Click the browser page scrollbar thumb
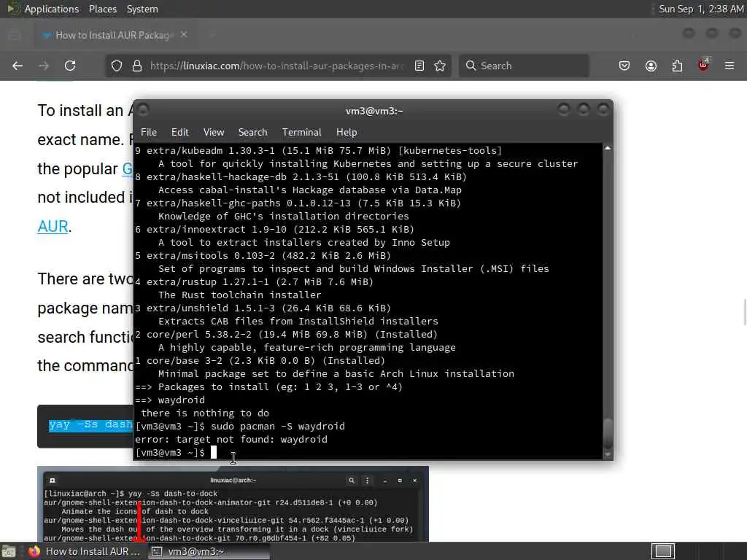The image size is (747, 560). 744,312
